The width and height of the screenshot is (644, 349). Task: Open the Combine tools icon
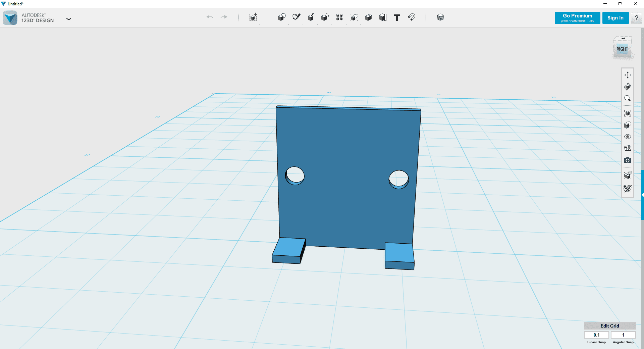[x=369, y=17]
